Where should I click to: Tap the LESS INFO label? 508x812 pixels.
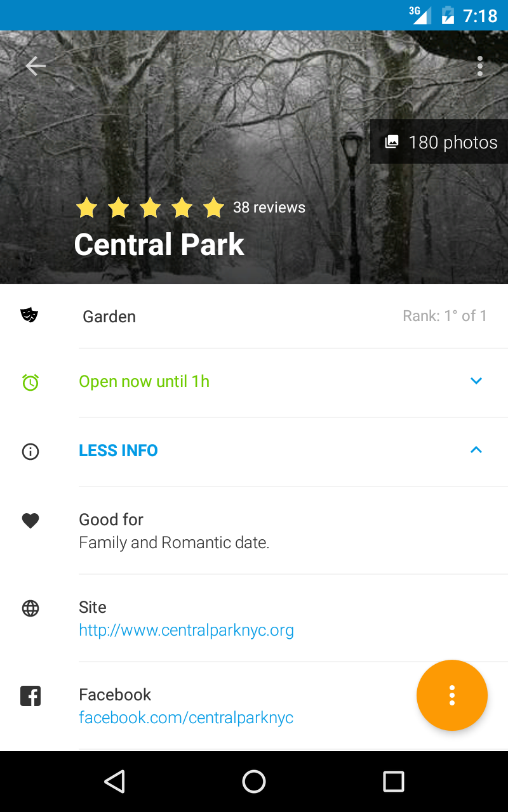click(x=118, y=450)
